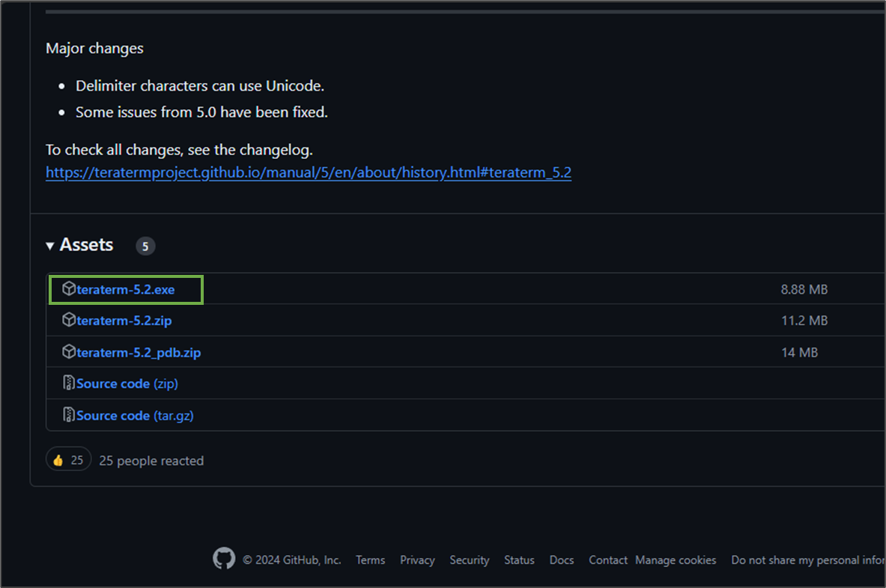Open the Docs footer link
This screenshot has width=886, height=588.
pyautogui.click(x=561, y=560)
